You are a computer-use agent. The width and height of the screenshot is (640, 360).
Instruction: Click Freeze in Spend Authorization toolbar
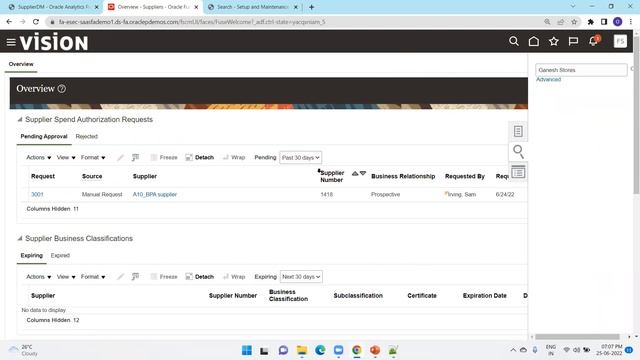tap(164, 158)
